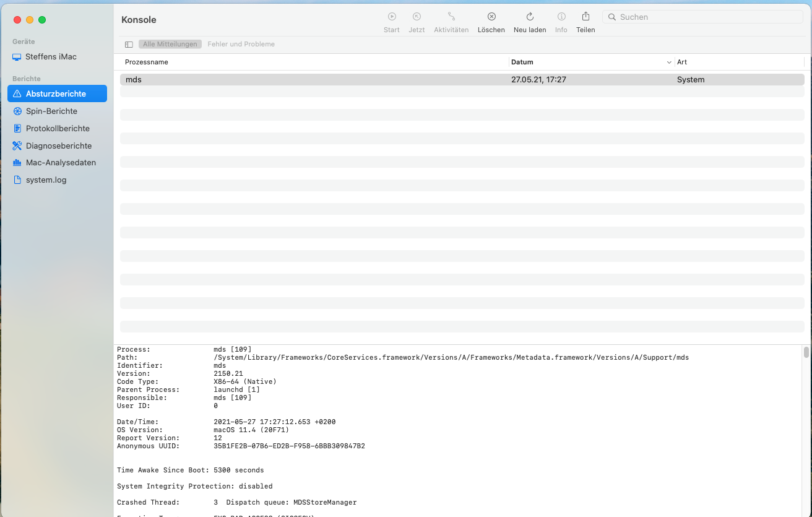Open Protokollberichte in the sidebar
Screen dimensions: 812x517
(x=57, y=129)
